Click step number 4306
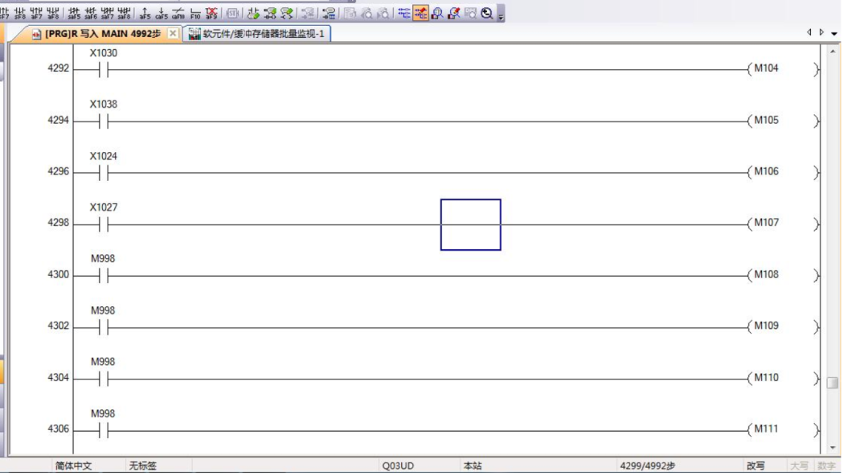868x476 pixels. click(x=58, y=429)
